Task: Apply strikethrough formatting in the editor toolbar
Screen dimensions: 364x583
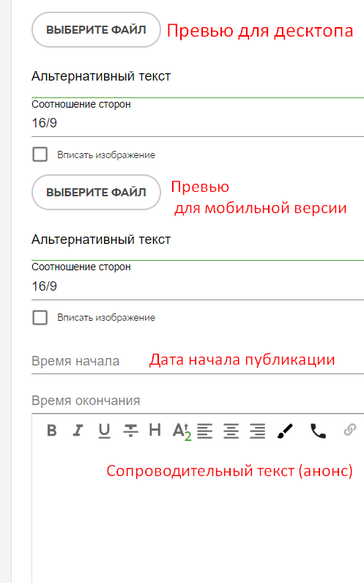Action: (x=131, y=431)
